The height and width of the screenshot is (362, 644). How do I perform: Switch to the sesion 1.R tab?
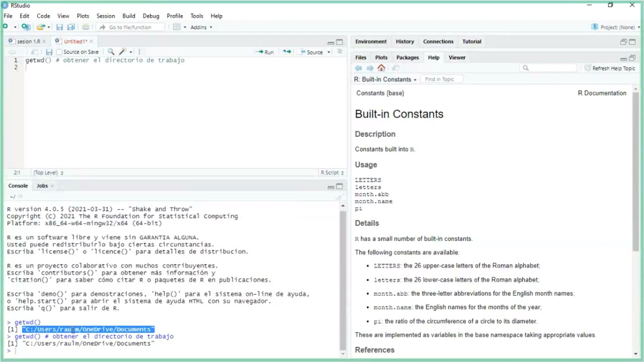pos(28,41)
